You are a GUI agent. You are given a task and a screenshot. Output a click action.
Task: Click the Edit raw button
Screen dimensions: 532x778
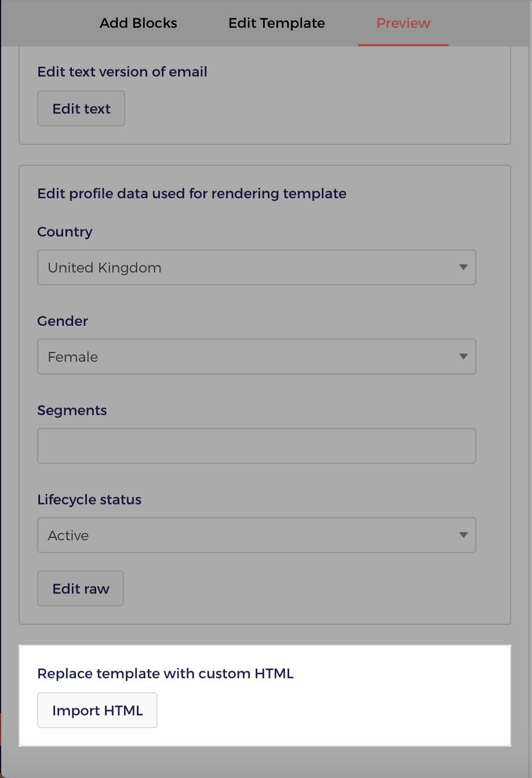[x=81, y=588]
